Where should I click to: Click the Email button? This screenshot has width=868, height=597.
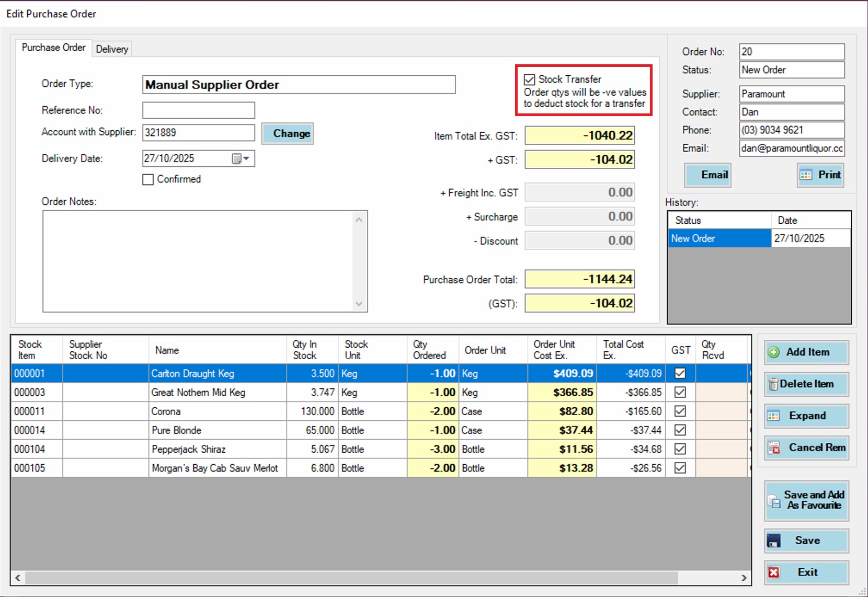pos(708,175)
